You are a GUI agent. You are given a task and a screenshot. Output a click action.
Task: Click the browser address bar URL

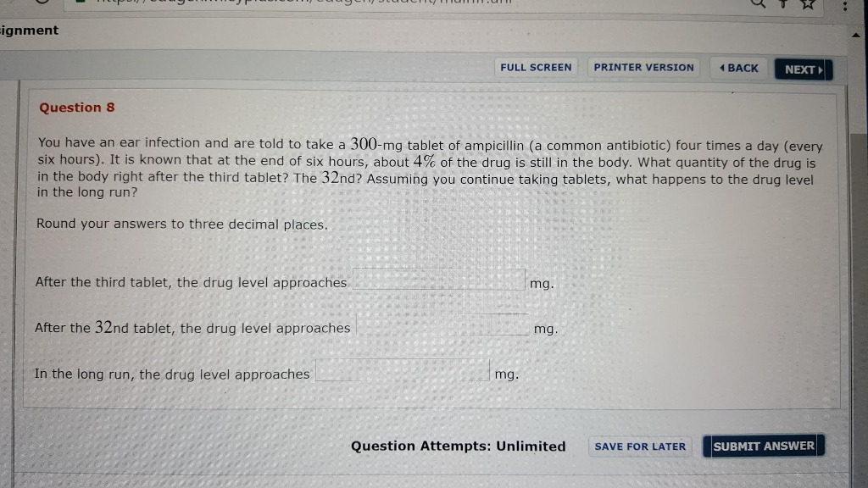click(x=339, y=3)
